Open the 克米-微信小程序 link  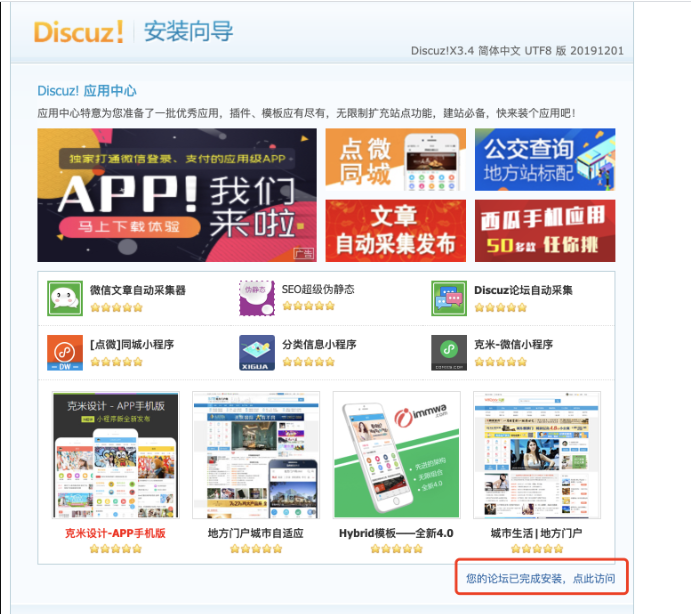click(x=513, y=344)
